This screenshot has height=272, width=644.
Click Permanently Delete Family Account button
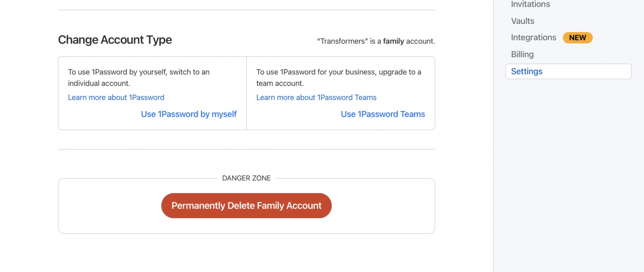click(x=246, y=206)
